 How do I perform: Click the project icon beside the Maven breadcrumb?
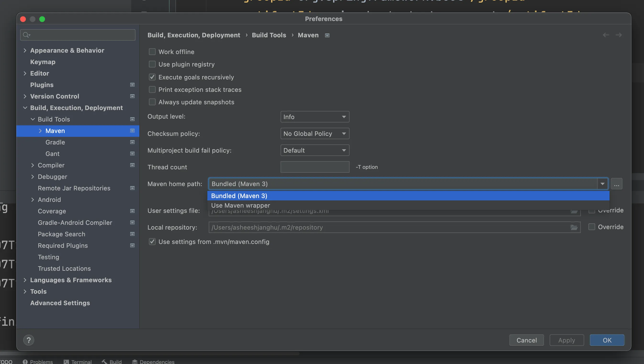click(x=327, y=35)
